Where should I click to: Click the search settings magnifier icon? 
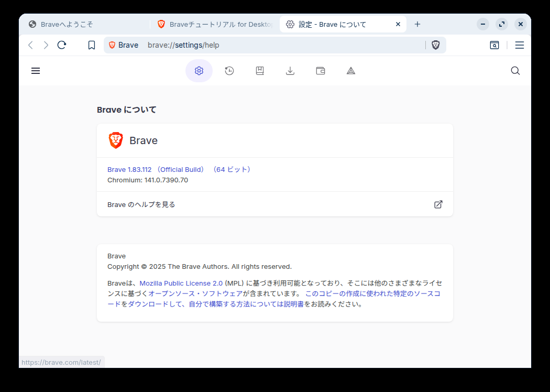point(515,71)
